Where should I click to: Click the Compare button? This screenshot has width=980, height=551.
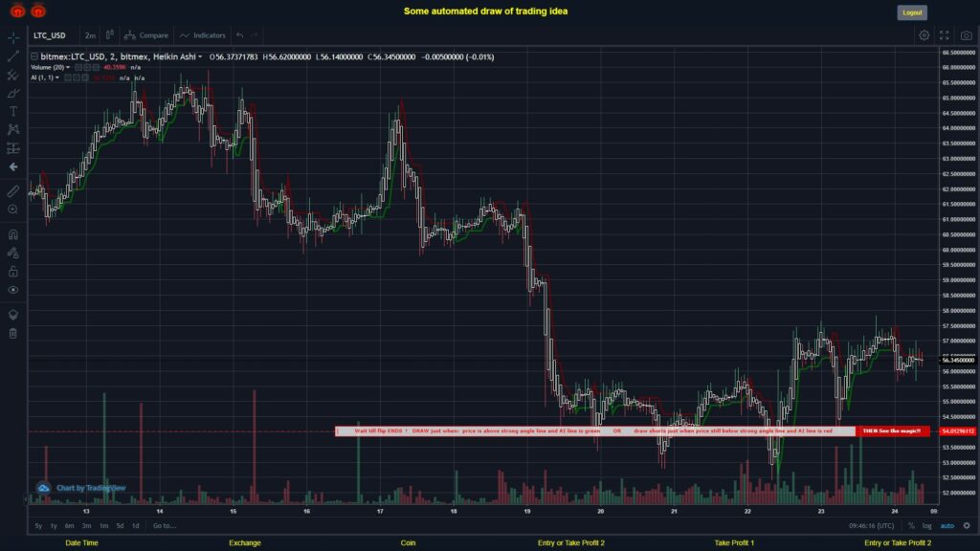pos(146,35)
